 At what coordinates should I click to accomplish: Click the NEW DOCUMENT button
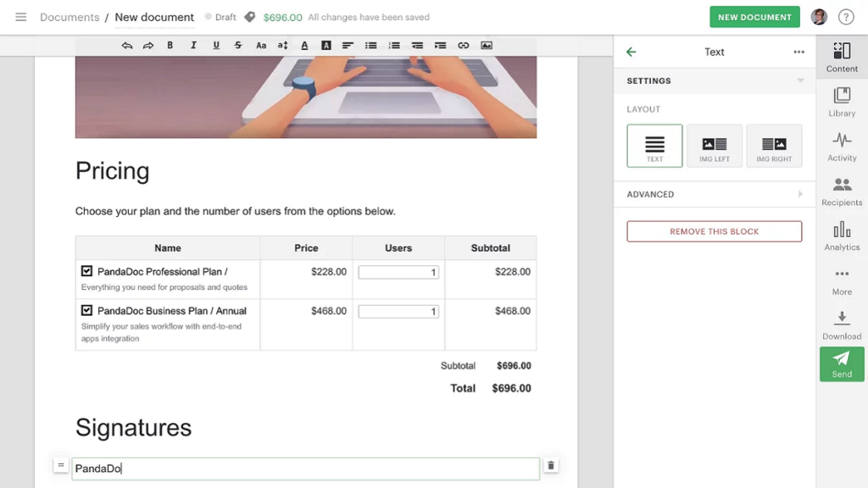point(754,17)
